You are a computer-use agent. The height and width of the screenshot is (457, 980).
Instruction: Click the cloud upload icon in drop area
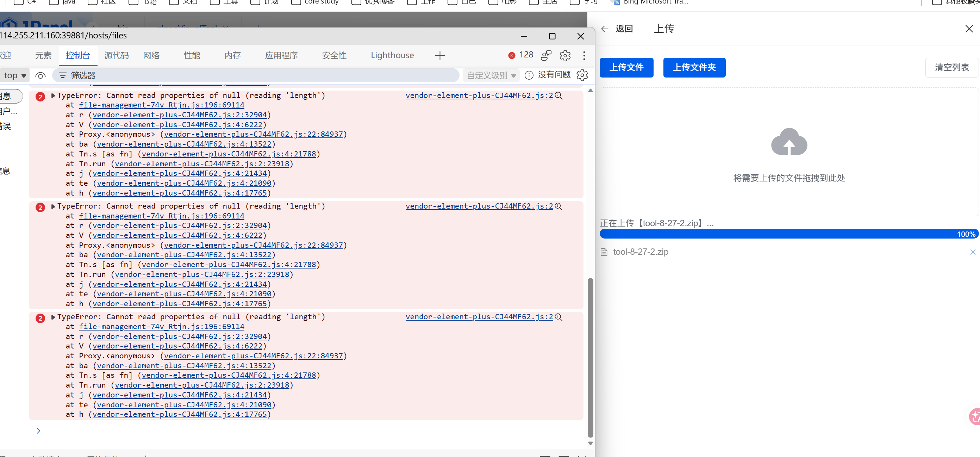point(789,142)
